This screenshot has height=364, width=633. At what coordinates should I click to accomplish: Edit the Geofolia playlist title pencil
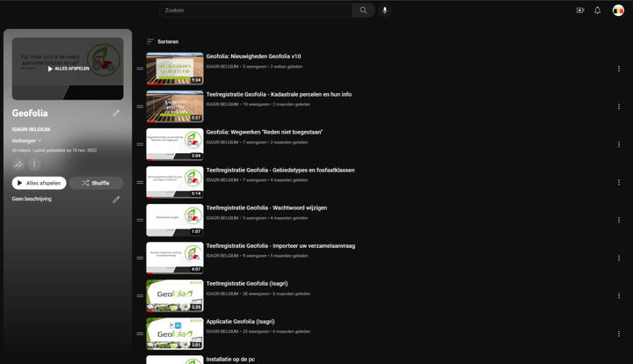[116, 113]
